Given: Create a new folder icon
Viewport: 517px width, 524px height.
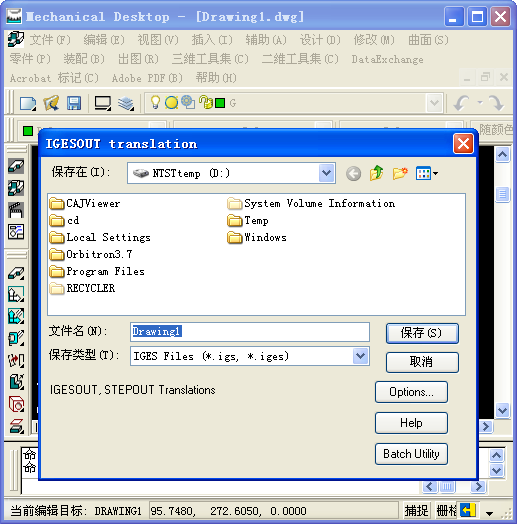Looking at the screenshot, I should 400,173.
